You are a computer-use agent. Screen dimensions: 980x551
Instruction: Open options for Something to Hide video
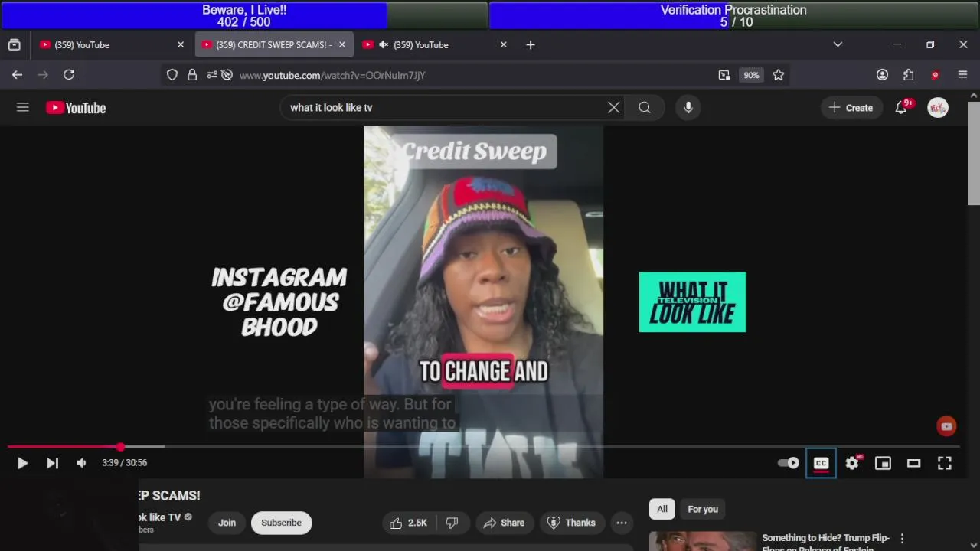point(902,539)
